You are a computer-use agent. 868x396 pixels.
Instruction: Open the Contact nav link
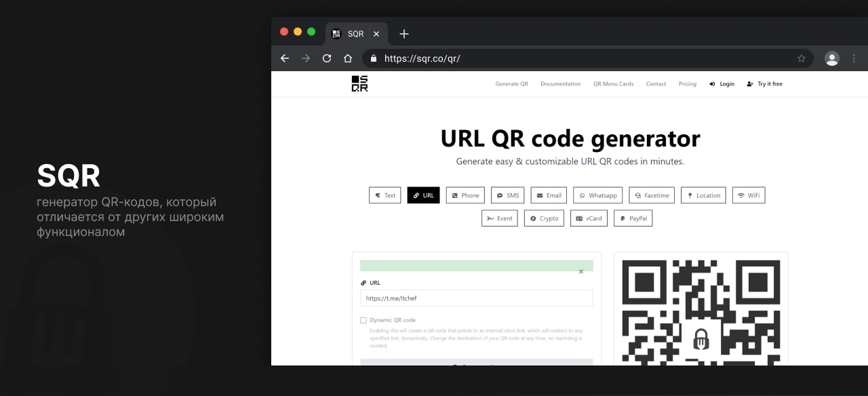click(x=656, y=84)
